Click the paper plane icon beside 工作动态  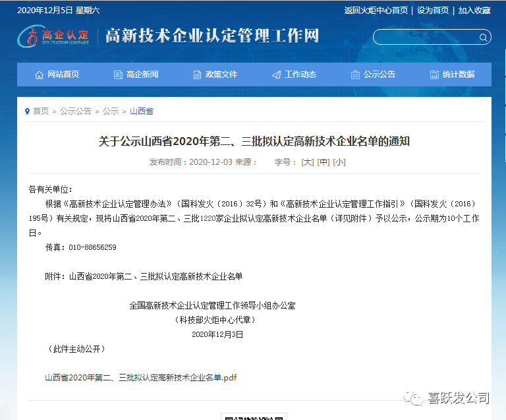coord(276,75)
